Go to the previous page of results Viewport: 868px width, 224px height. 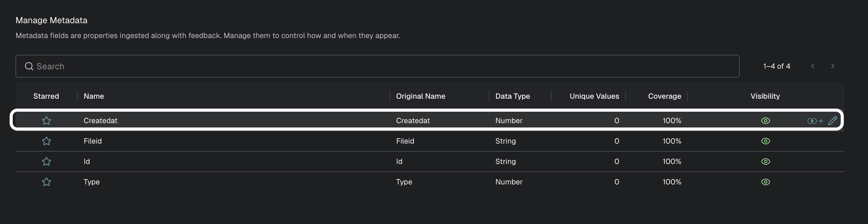813,66
